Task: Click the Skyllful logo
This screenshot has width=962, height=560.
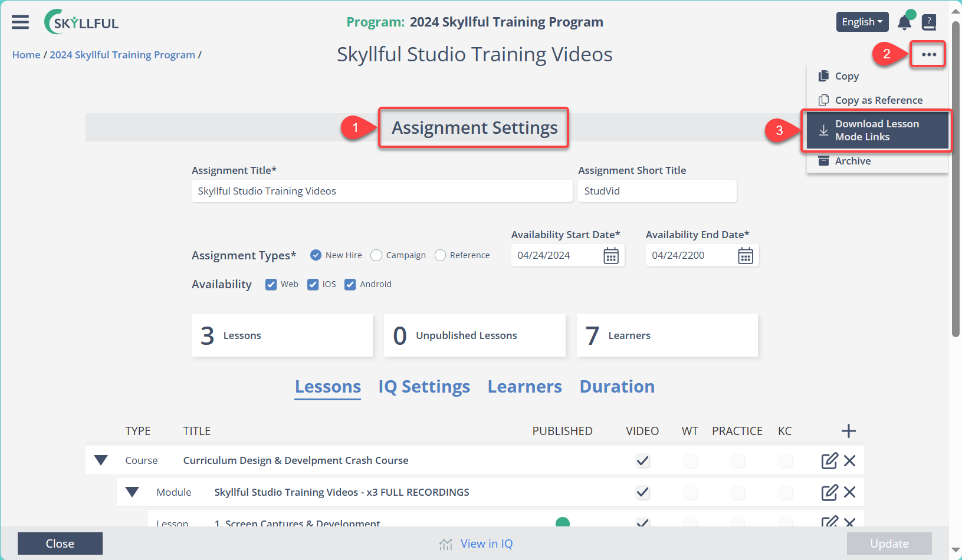Action: [81, 22]
